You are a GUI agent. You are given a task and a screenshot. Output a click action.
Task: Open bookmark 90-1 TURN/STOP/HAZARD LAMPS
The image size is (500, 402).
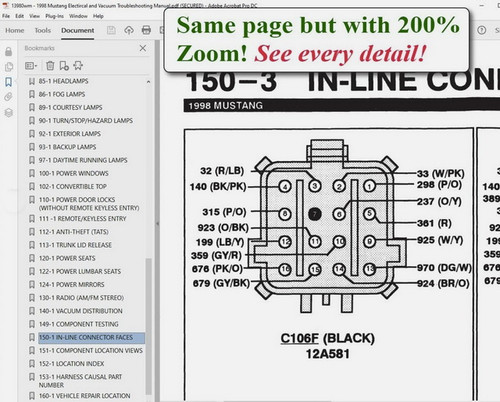tap(86, 121)
